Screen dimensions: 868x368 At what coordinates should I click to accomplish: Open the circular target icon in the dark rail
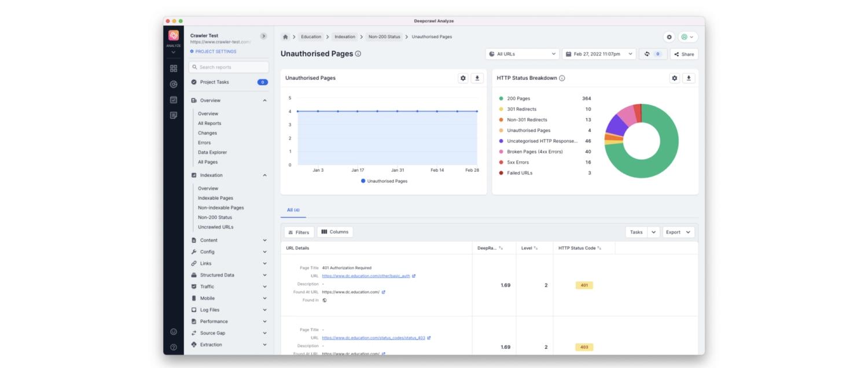(x=173, y=84)
